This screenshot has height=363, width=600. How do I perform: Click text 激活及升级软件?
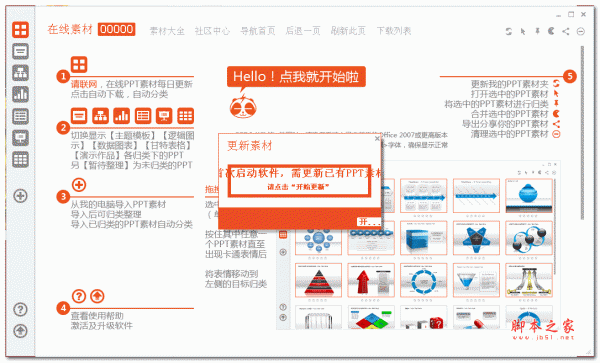pos(102,326)
